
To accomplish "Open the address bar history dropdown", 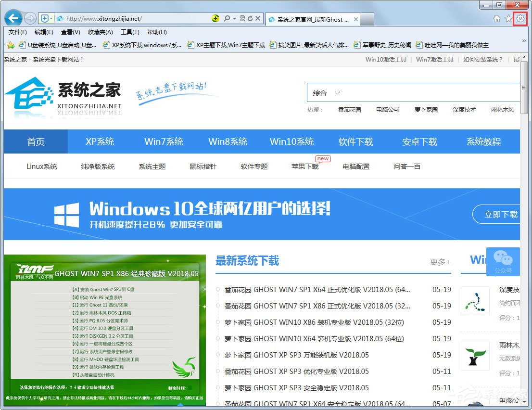I will (52, 18).
